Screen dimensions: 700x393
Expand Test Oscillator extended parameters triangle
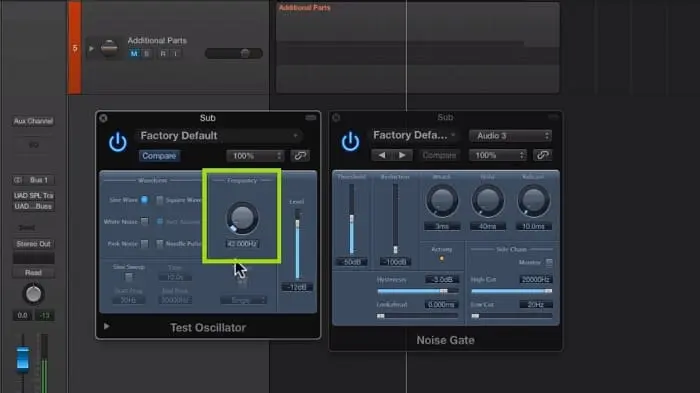106,326
